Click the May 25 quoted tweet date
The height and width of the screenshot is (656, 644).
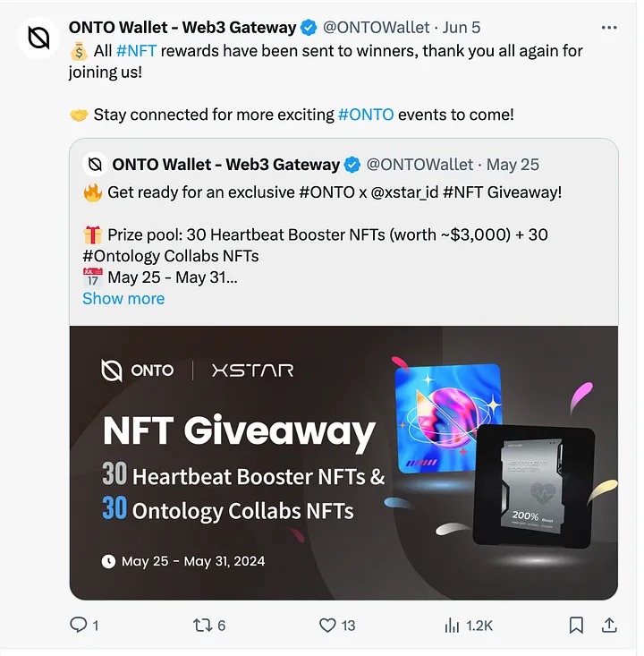pyautogui.click(x=513, y=165)
